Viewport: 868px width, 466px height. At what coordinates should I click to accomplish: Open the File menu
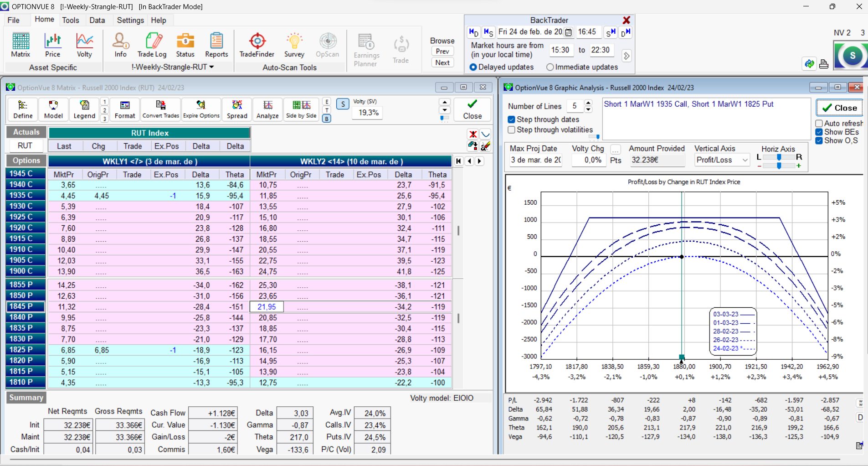click(14, 20)
